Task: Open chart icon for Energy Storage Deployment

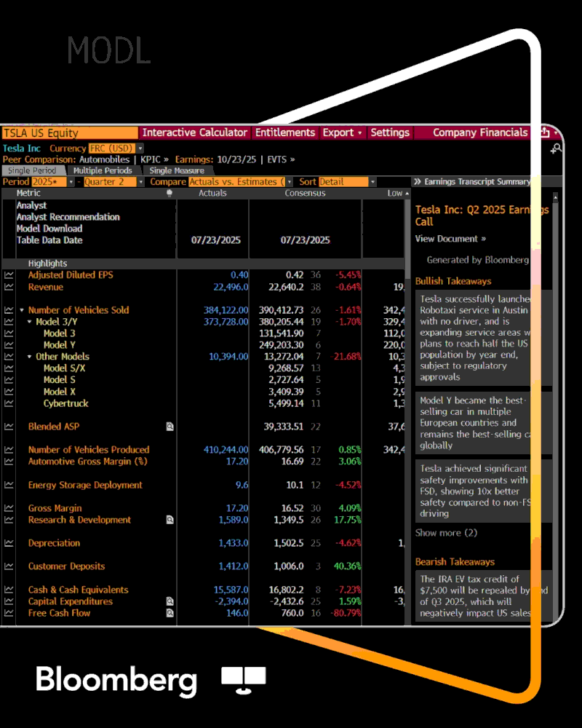Action: pos(9,485)
